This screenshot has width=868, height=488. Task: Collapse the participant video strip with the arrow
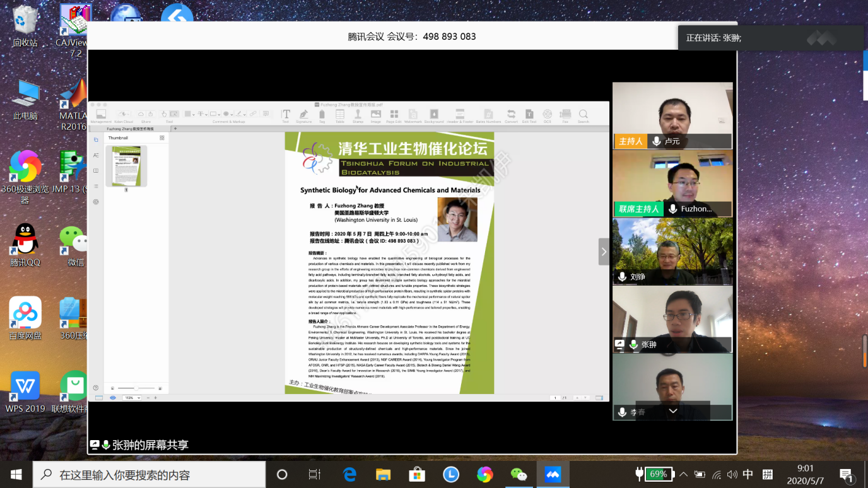[x=604, y=252]
